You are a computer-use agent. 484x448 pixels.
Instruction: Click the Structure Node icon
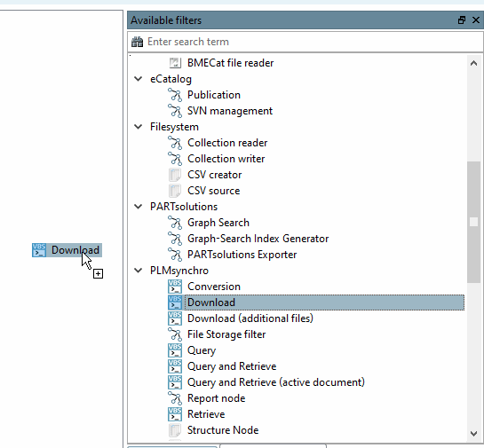pyautogui.click(x=175, y=430)
